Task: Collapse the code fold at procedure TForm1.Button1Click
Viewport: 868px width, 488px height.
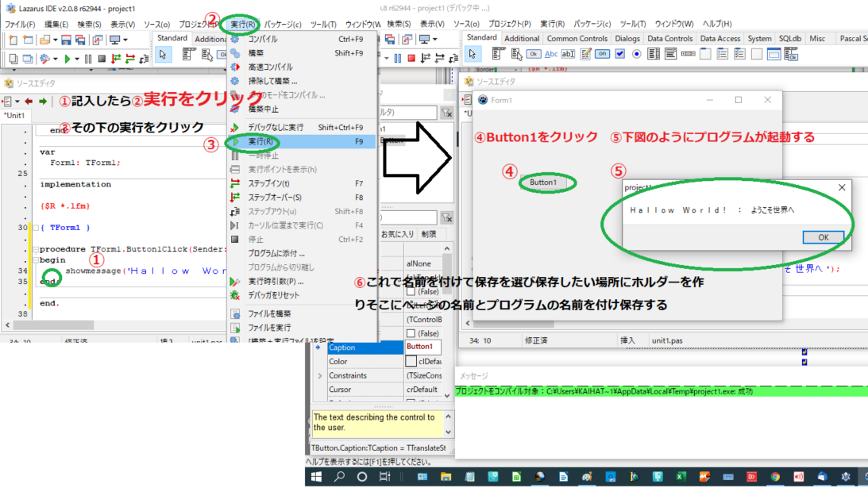Action: coord(36,249)
